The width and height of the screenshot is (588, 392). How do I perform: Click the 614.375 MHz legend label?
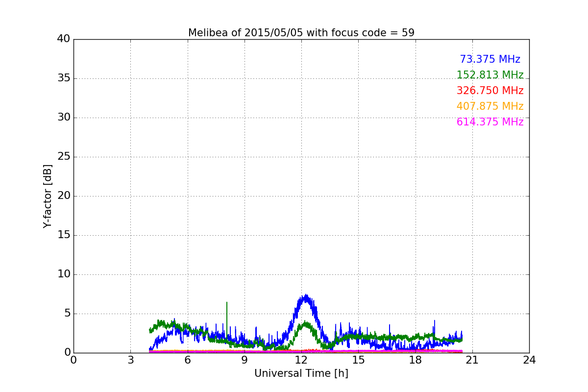[490, 122]
